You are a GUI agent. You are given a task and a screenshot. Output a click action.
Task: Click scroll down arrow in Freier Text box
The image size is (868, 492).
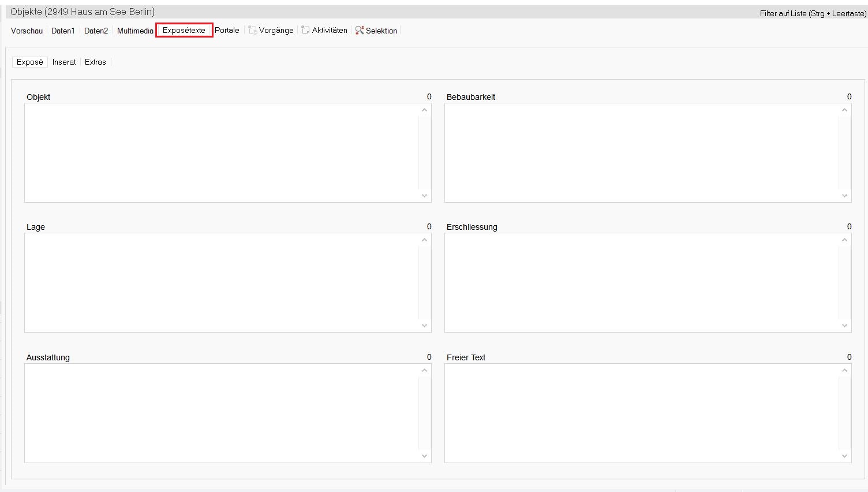pyautogui.click(x=844, y=456)
